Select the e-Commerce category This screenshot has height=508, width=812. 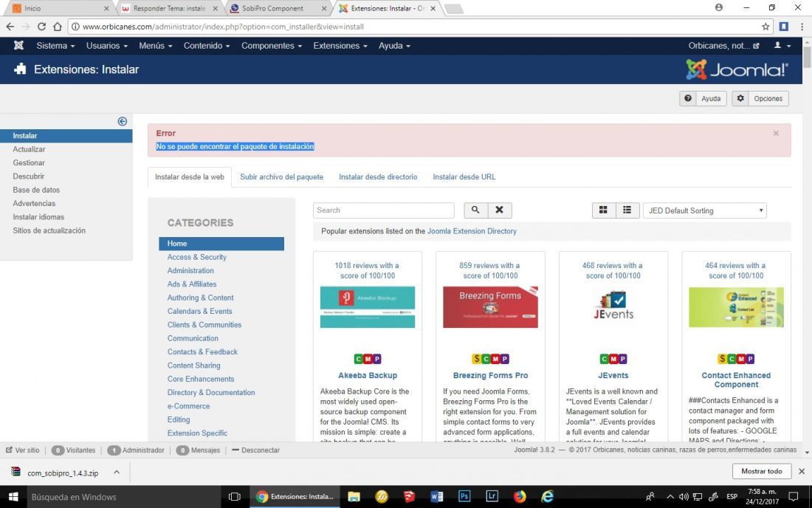pos(188,406)
